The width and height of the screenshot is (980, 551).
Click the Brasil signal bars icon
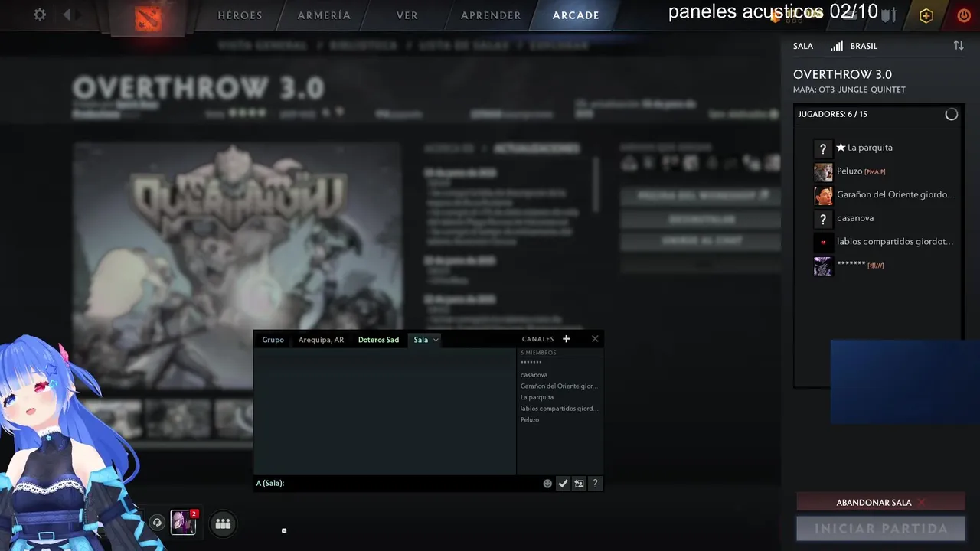point(837,46)
